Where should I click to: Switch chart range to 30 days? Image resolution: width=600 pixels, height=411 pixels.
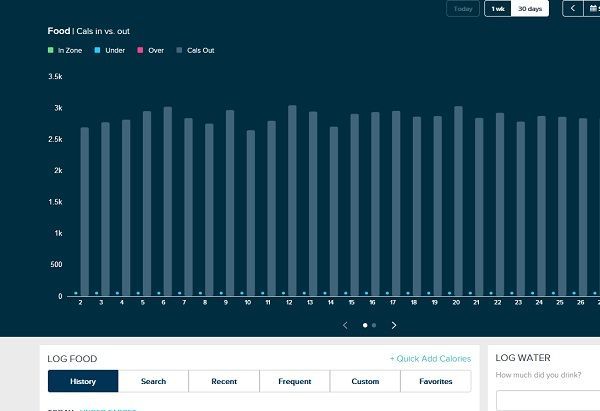(x=530, y=8)
